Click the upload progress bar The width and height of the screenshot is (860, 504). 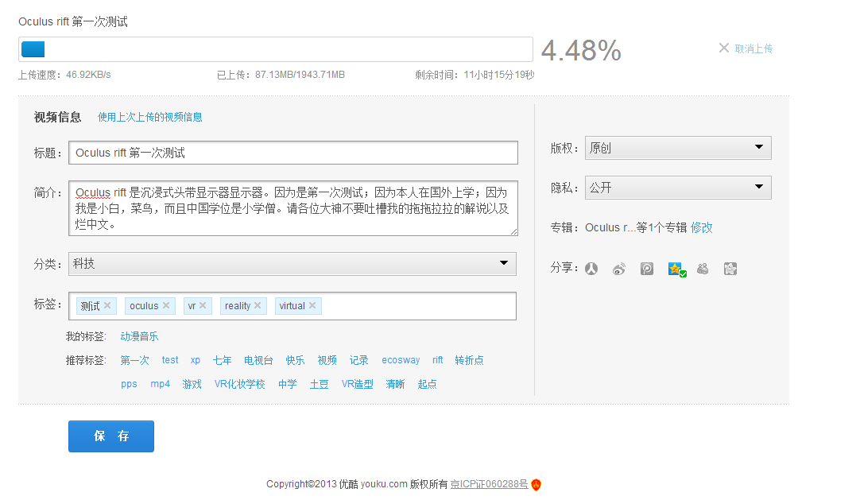click(276, 49)
